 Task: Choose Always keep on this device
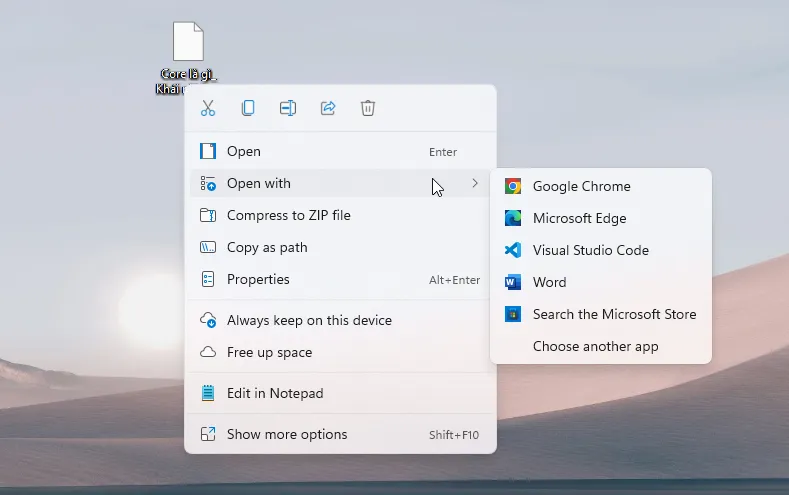(x=340, y=320)
